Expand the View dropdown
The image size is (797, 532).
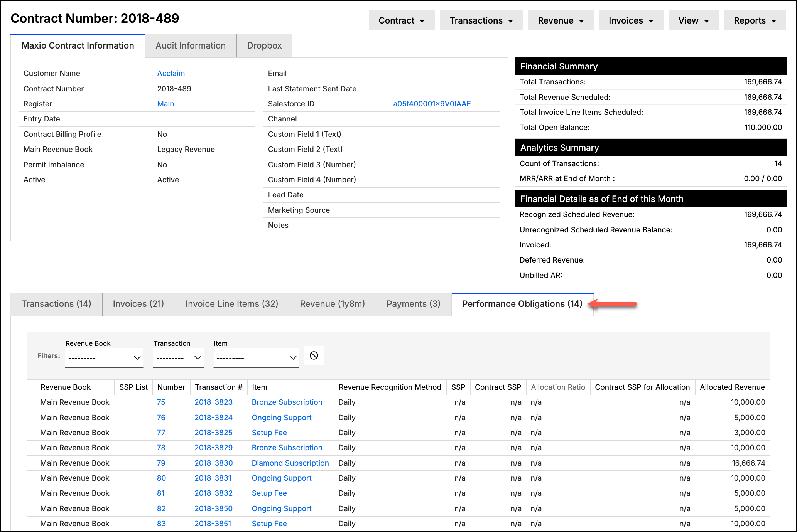click(x=694, y=20)
